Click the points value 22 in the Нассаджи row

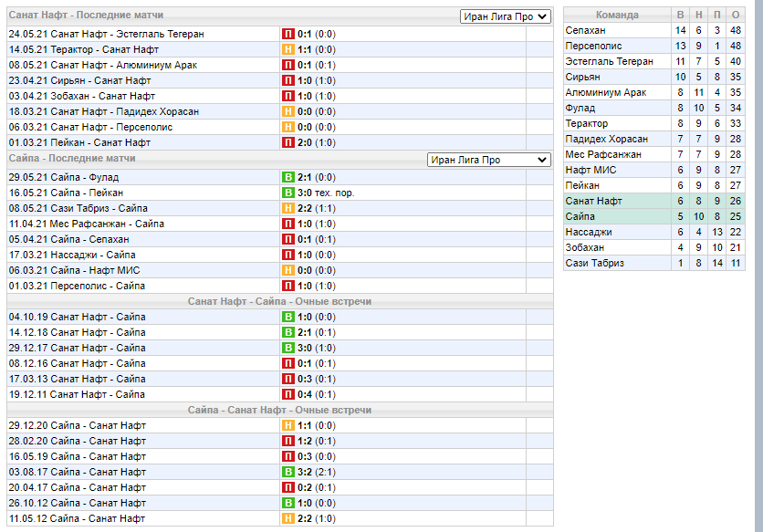pyautogui.click(x=736, y=232)
